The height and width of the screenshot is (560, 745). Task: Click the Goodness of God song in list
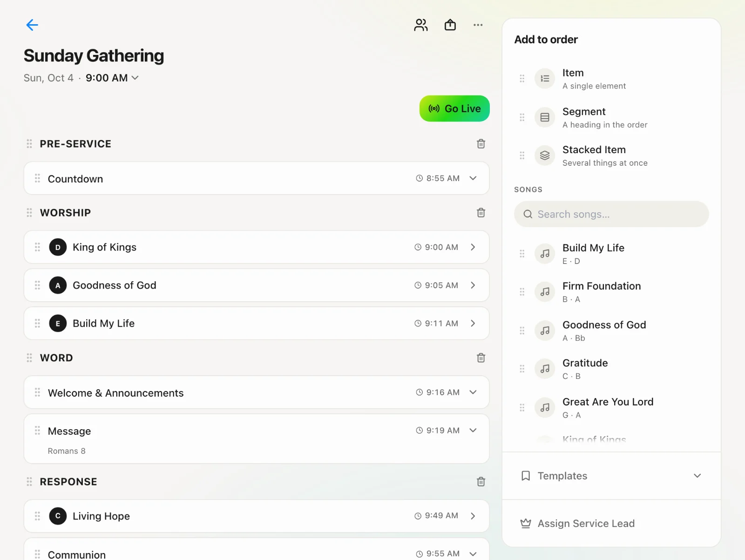click(x=611, y=331)
